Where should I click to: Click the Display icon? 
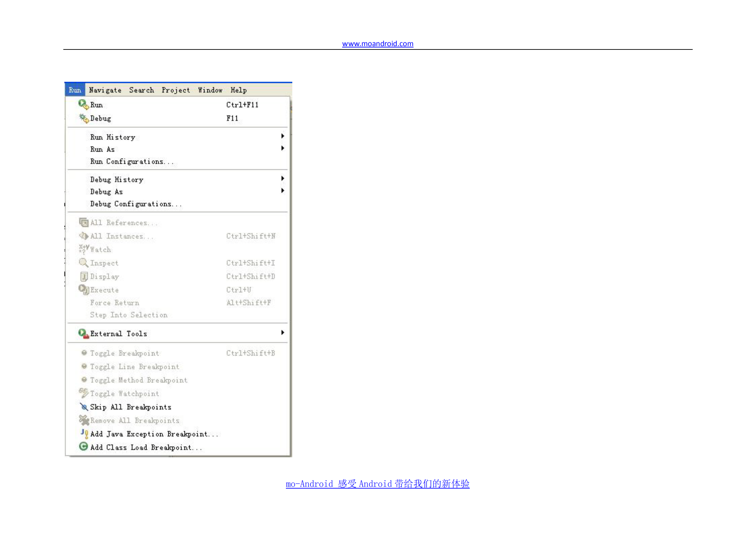coord(84,276)
